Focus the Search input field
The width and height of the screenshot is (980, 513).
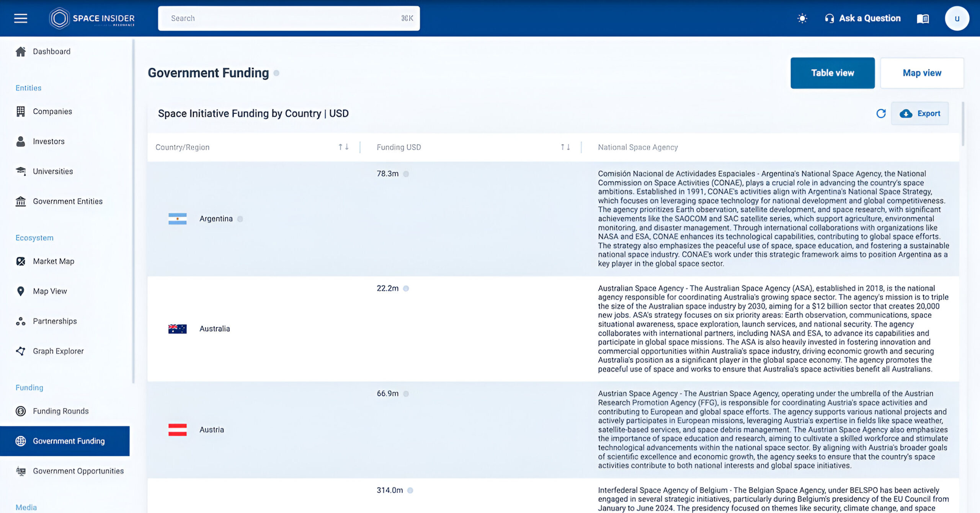click(289, 18)
